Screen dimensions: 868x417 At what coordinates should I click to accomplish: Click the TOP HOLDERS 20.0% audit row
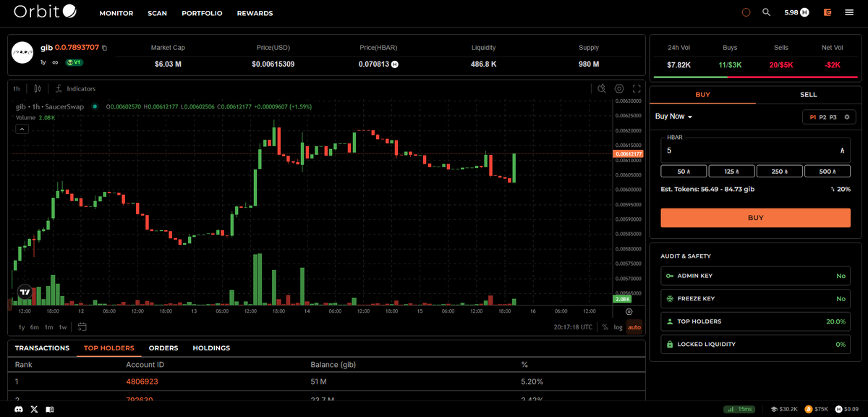pyautogui.click(x=755, y=321)
